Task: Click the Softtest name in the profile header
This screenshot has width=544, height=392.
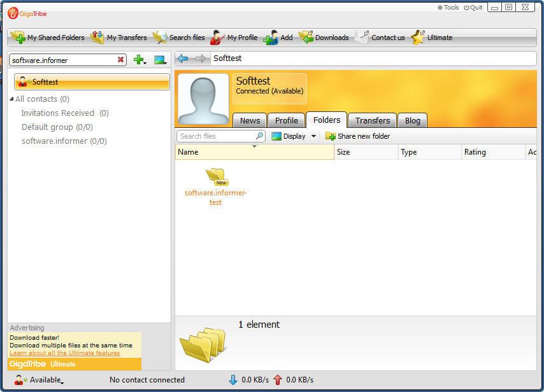Action: point(253,81)
